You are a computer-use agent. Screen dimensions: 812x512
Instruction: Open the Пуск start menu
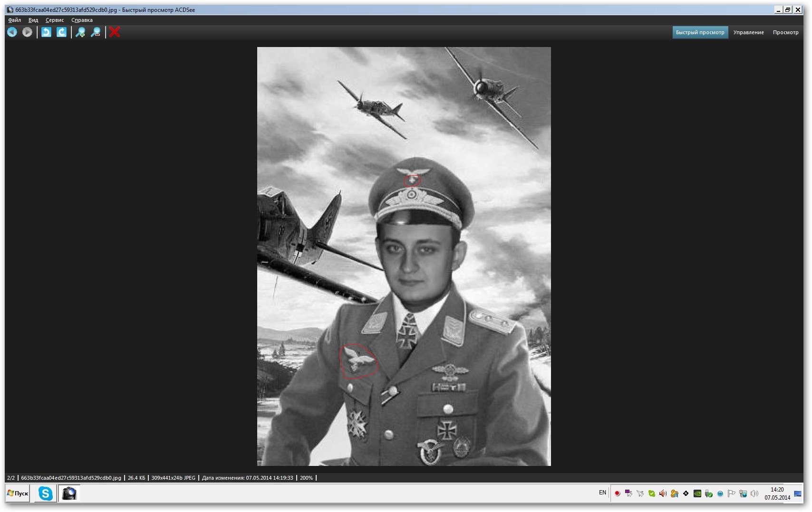18,493
